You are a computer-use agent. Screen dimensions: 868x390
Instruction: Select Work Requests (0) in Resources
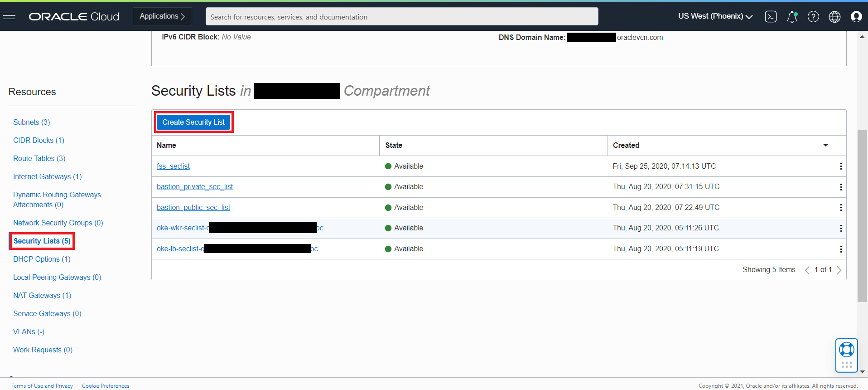click(x=43, y=350)
